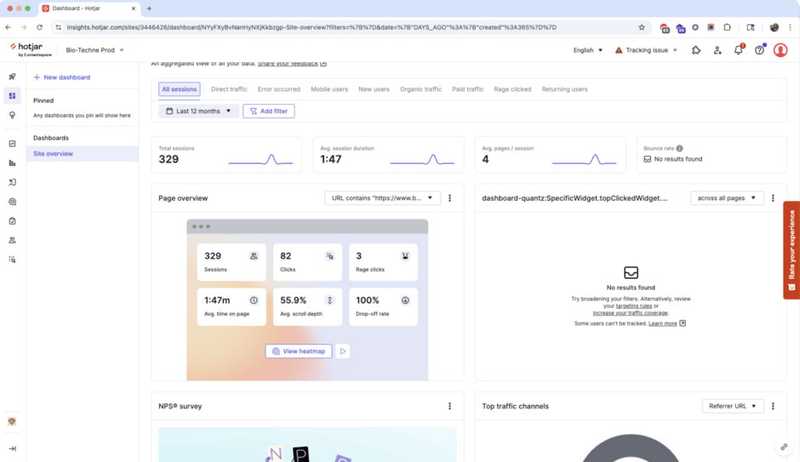Select the New users tab
Viewport: 800px width, 462px height.
373,89
